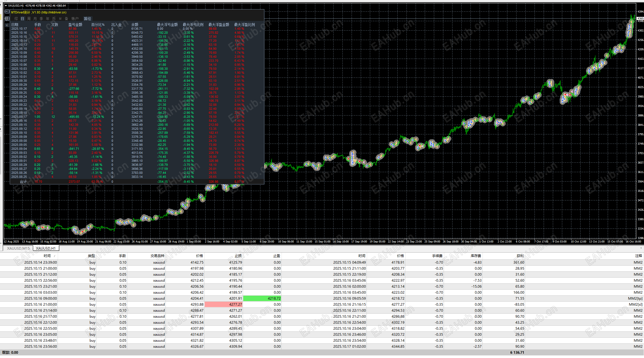The width and height of the screenshot is (644, 358).
Task: Click the 4360 price label on scale
Action: pos(640,18)
